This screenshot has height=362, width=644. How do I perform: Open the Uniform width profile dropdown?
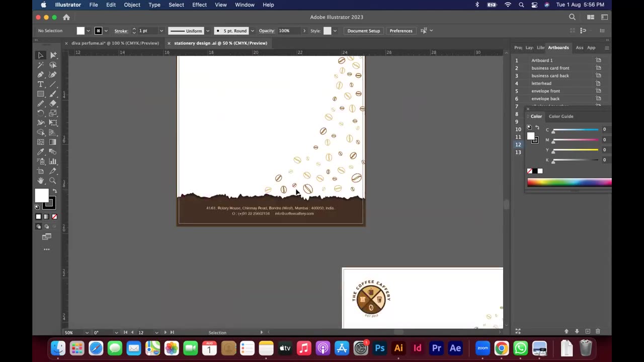coord(207,31)
